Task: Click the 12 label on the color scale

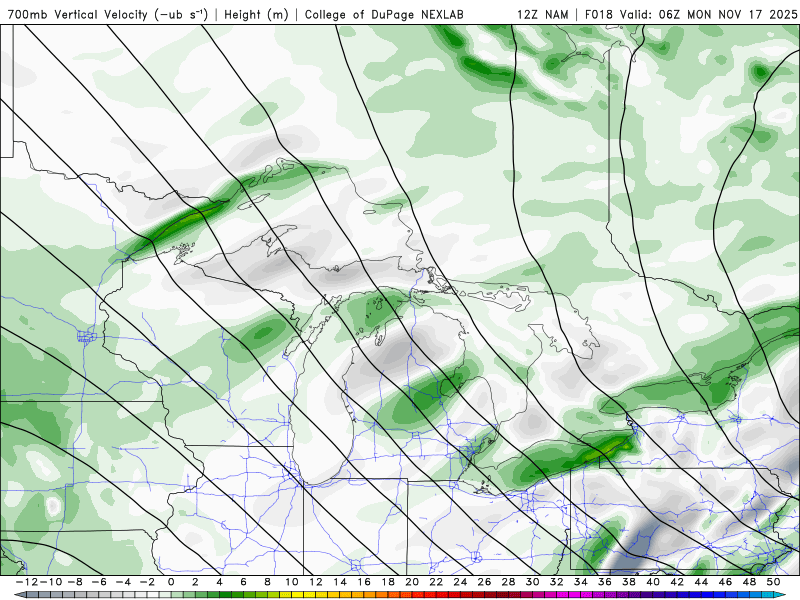Action: pos(316,582)
